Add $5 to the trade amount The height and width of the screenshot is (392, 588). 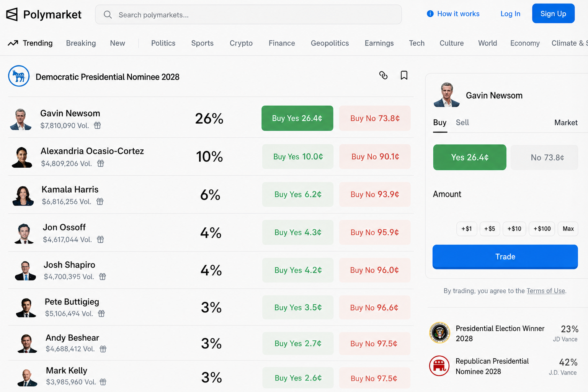(x=490, y=229)
